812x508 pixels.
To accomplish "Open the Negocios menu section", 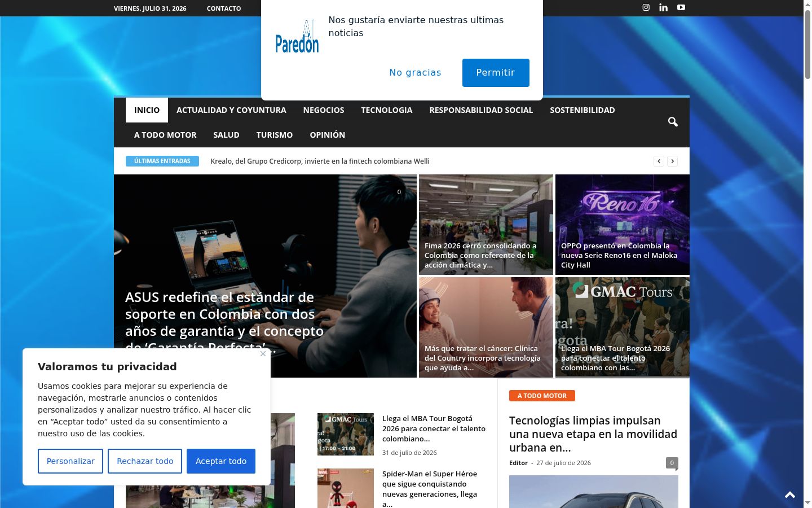I will pyautogui.click(x=324, y=110).
